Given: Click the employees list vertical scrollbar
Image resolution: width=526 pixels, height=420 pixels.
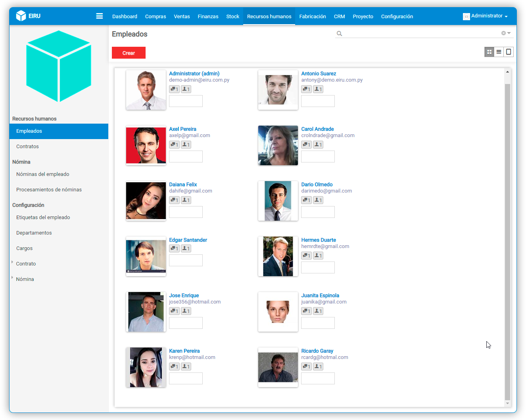Looking at the screenshot, I should 507,242.
